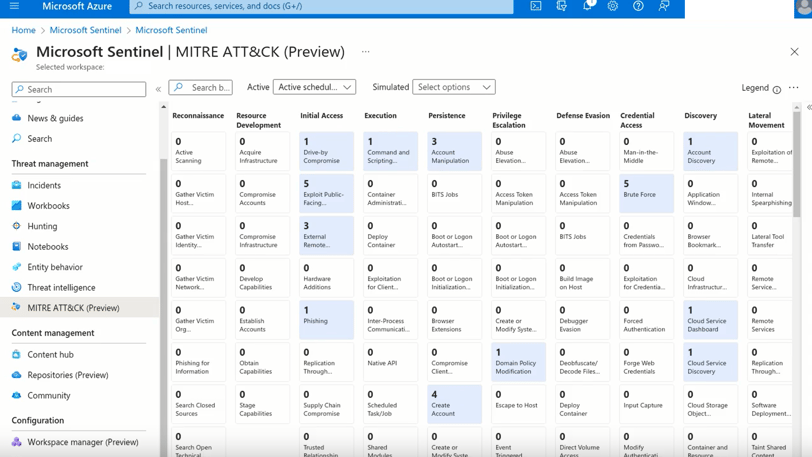The image size is (812, 457).
Task: Click the Reconnaissance column header
Action: [198, 116]
